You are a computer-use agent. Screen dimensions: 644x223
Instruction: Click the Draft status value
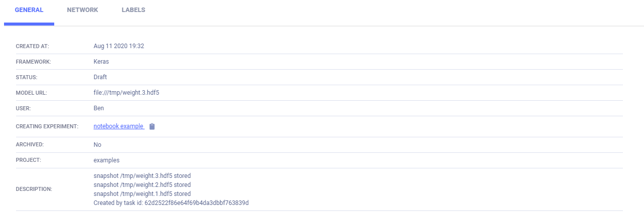pyautogui.click(x=100, y=77)
